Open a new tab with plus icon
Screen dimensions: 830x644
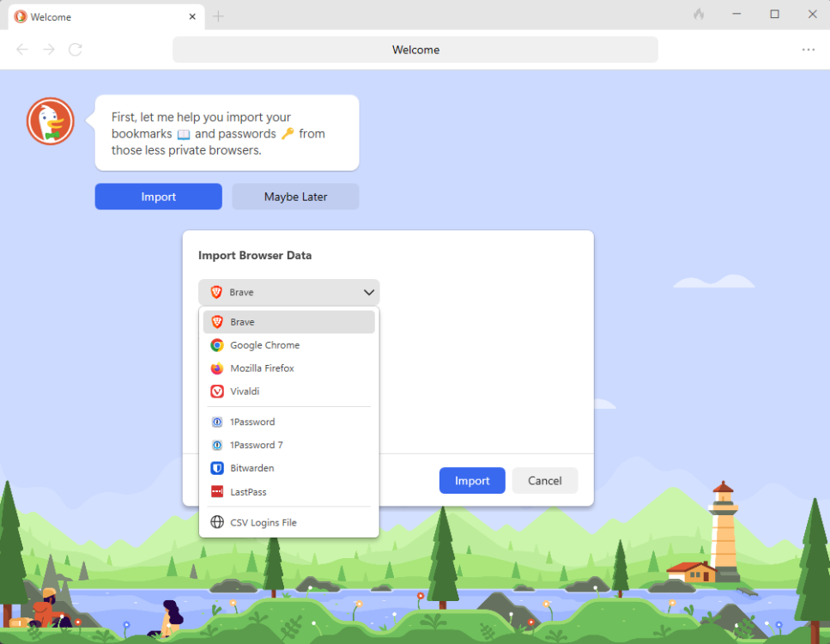(x=219, y=16)
